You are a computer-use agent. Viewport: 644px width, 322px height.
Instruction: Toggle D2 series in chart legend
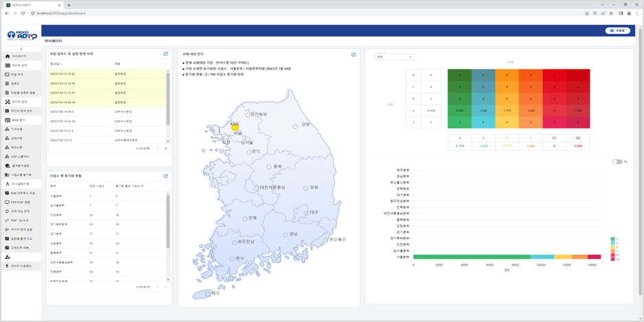(x=614, y=260)
